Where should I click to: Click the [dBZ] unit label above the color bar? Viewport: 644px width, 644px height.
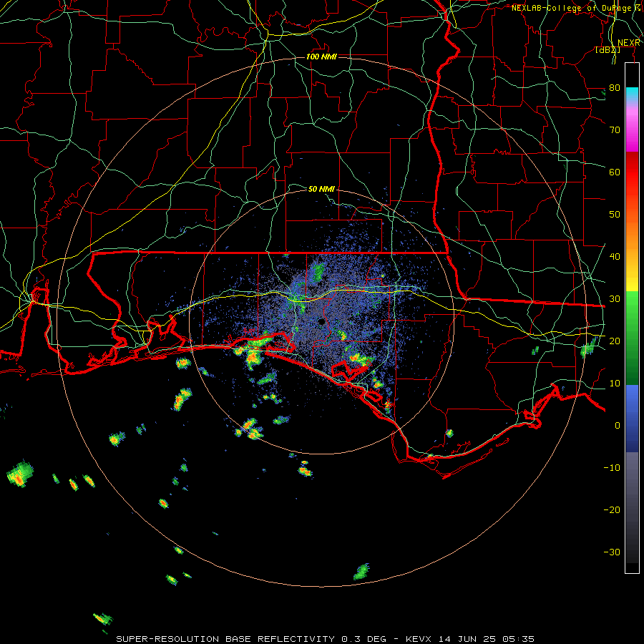point(608,49)
